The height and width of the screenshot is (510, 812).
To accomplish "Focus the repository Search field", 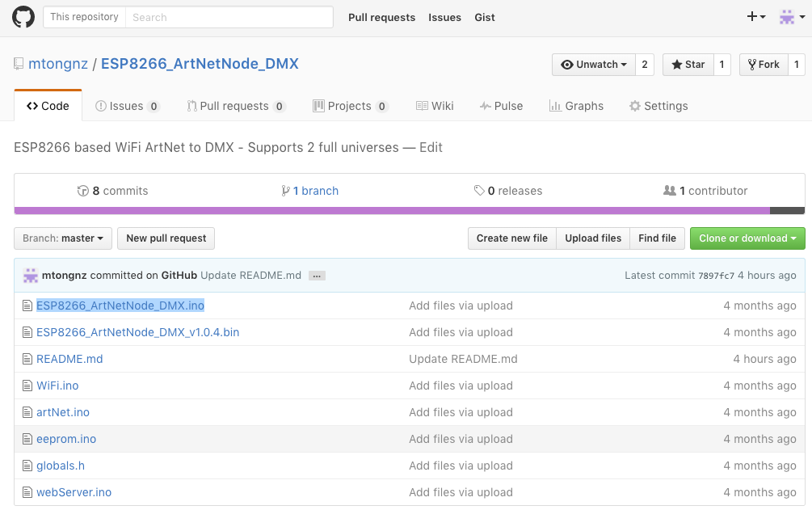I will tap(229, 17).
